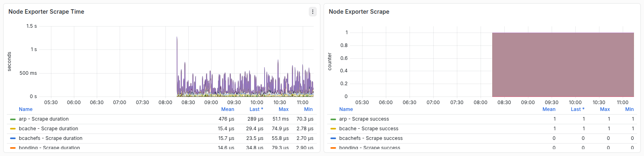Click the 500 ms y-axis label
This screenshot has height=156, width=644.
point(28,73)
